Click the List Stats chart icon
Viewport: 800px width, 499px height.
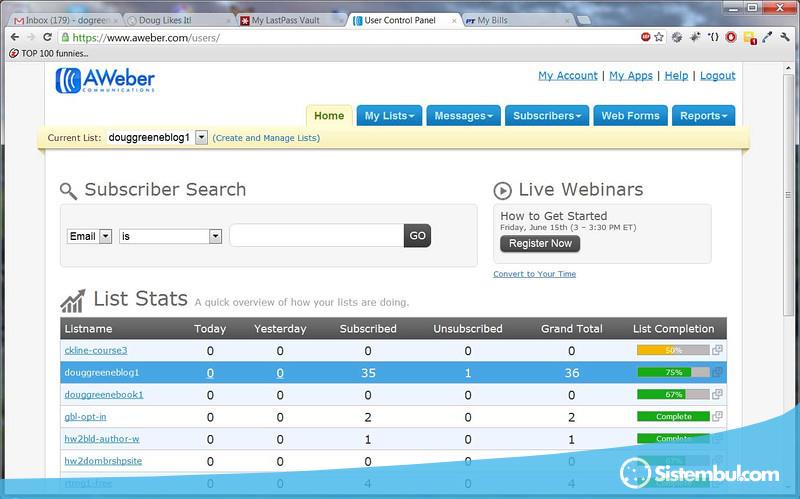coord(72,301)
